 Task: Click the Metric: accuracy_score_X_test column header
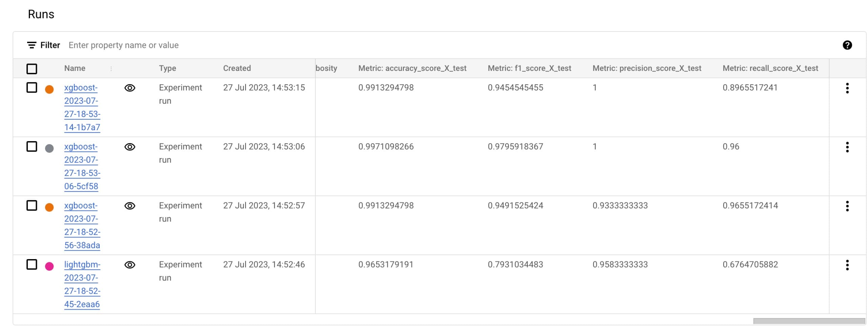coord(412,69)
